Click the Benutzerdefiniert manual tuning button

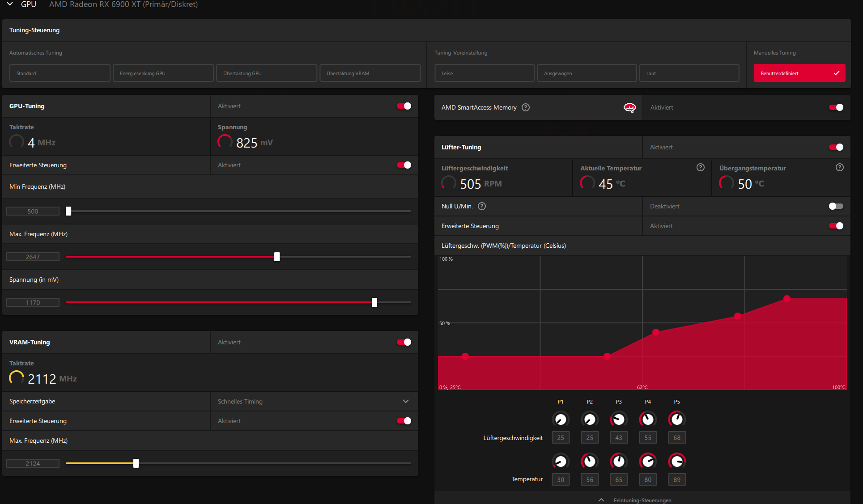(x=799, y=73)
